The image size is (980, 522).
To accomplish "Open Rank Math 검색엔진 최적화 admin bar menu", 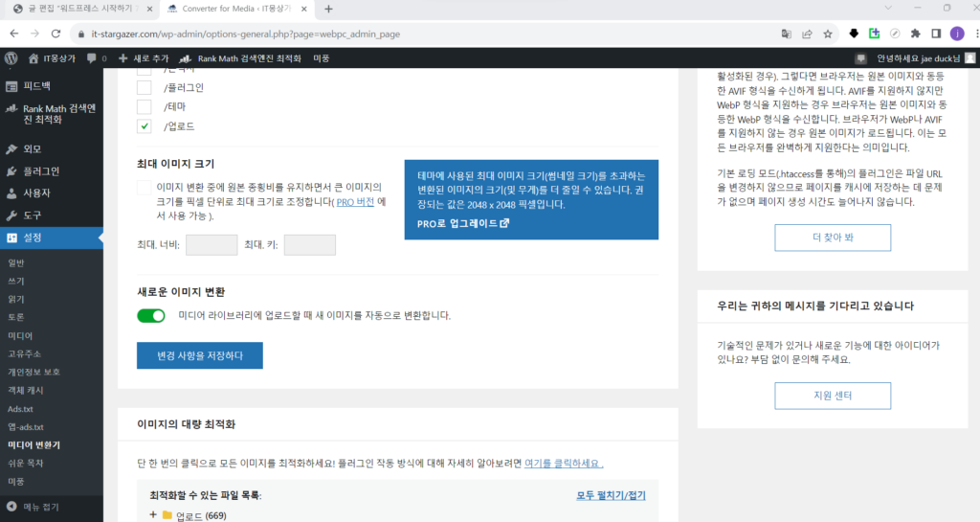I will point(240,58).
